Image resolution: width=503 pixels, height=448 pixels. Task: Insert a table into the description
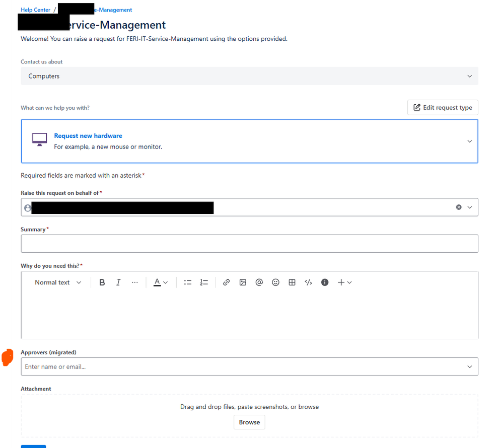point(292,282)
